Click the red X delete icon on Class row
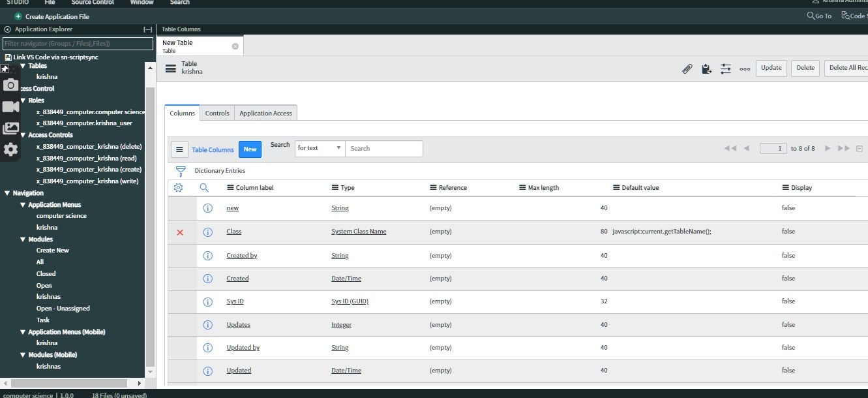The width and height of the screenshot is (868, 398). point(180,232)
